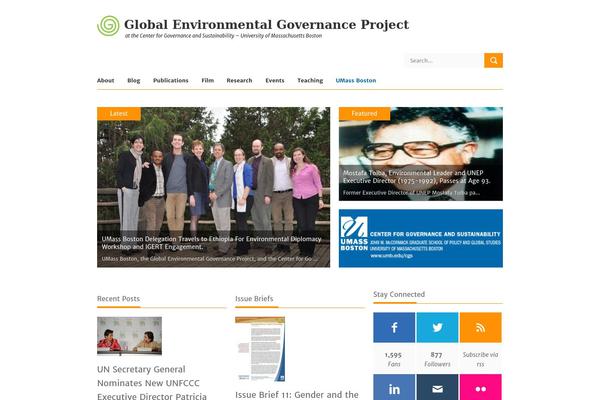
Task: Click the 877 Followers count
Action: click(437, 359)
